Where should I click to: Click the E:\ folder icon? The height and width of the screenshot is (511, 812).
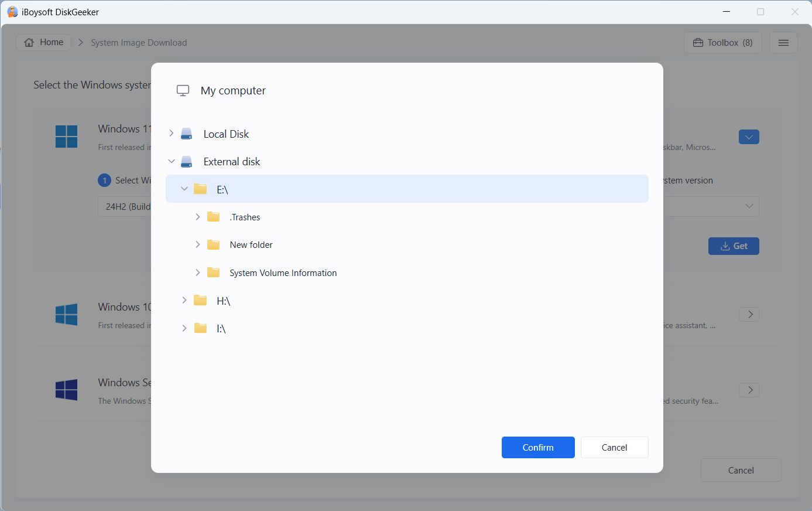200,189
